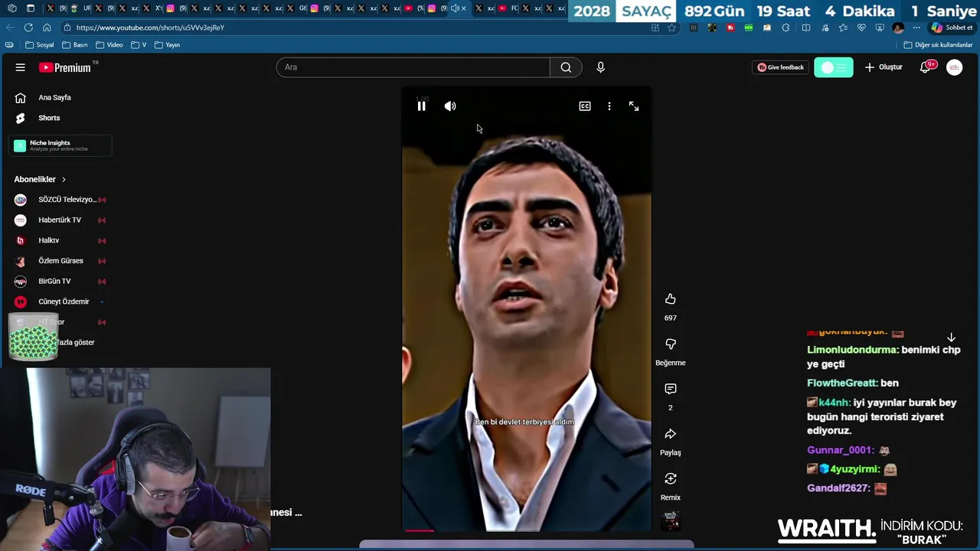Open Niche Insights sidebar entry
The image size is (980, 551).
(x=60, y=145)
